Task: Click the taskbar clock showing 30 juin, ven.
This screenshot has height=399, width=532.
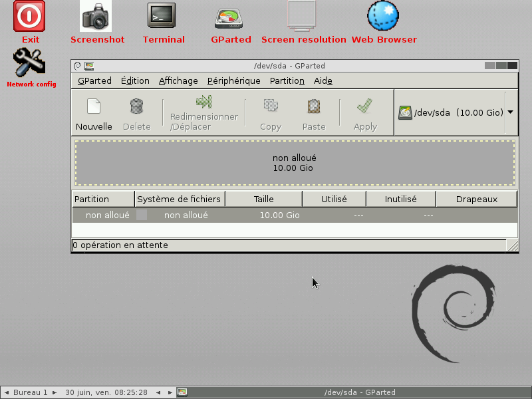Action: [x=106, y=392]
